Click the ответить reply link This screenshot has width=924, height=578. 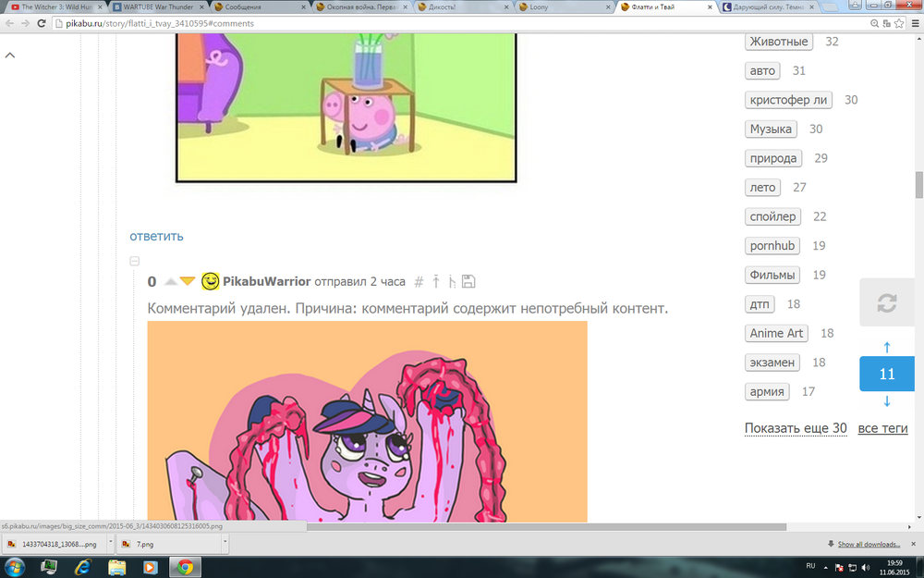(156, 236)
